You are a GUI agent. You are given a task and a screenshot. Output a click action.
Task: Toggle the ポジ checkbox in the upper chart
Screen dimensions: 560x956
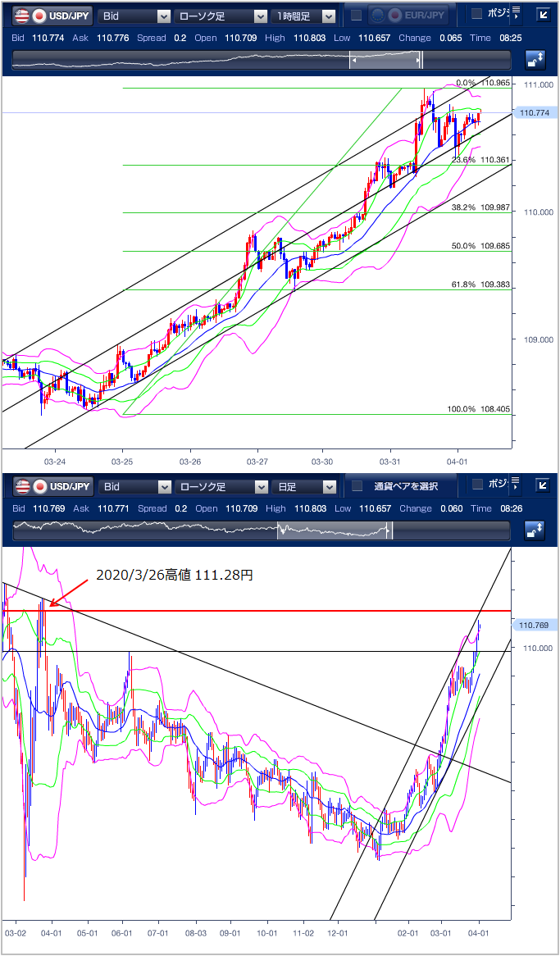point(476,15)
